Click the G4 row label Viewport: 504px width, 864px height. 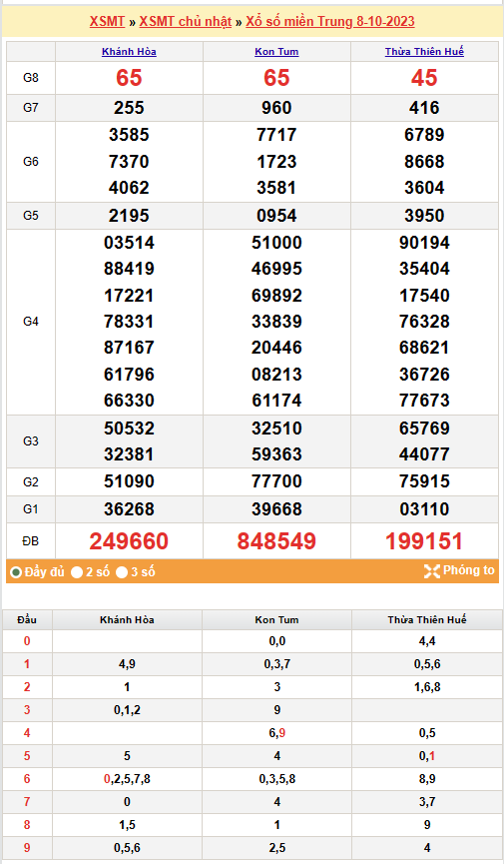point(31,322)
